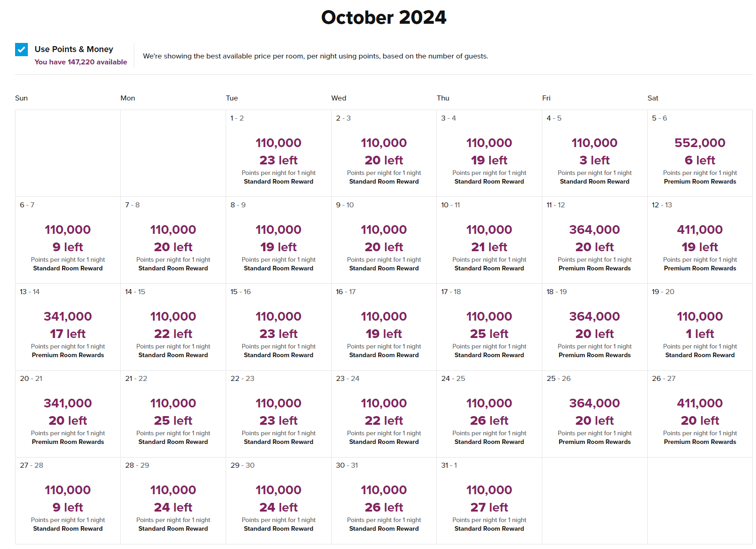Select October 1 - 2 date cell

[279, 153]
